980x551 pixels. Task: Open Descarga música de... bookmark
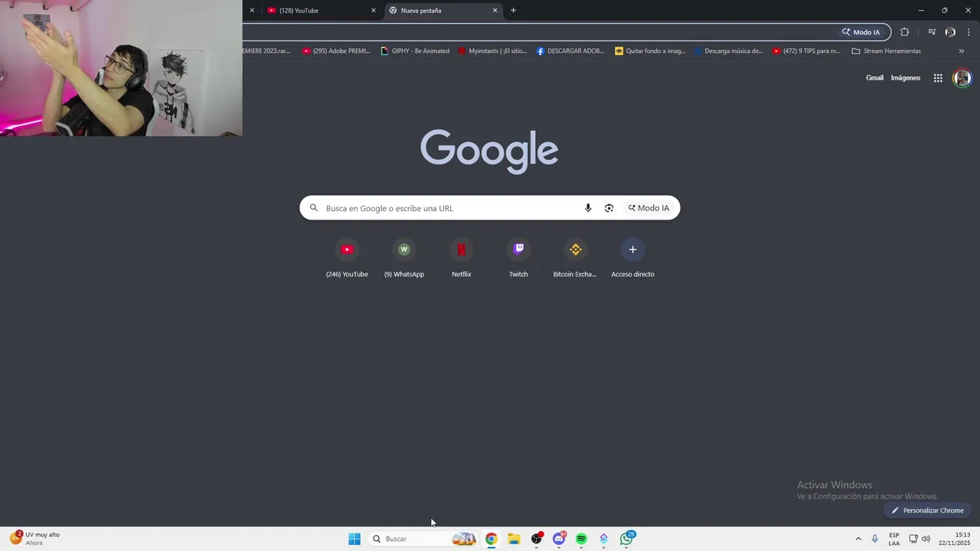pos(728,51)
